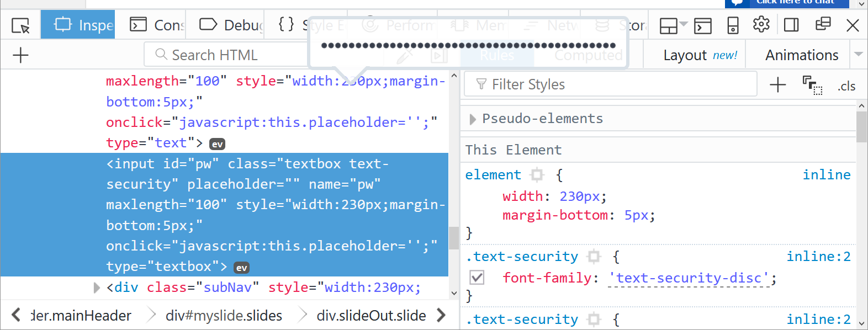The image size is (868, 330).
Task: Select the div.slideOut.slide breadcrumb
Action: pos(371,316)
